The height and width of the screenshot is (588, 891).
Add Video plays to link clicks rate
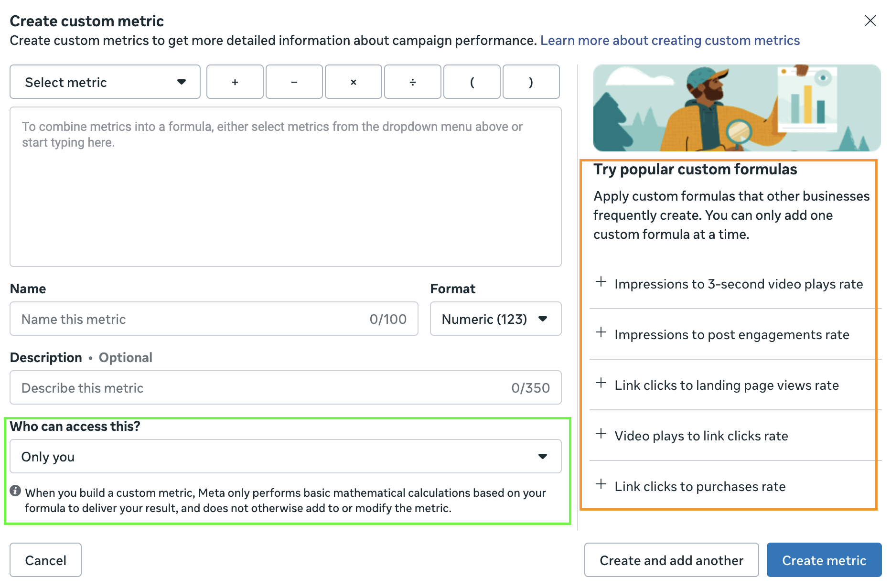701,436
